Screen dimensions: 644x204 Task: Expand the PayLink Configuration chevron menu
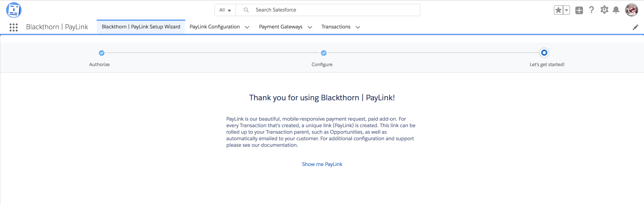click(247, 27)
